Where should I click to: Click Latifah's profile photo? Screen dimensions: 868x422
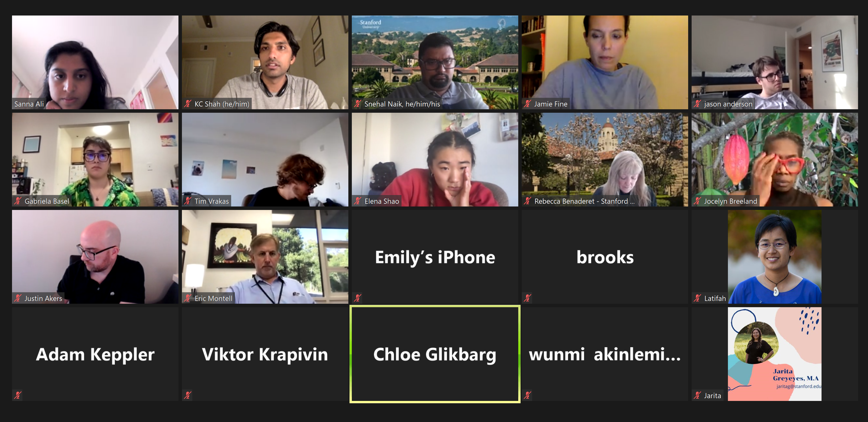[x=774, y=257]
